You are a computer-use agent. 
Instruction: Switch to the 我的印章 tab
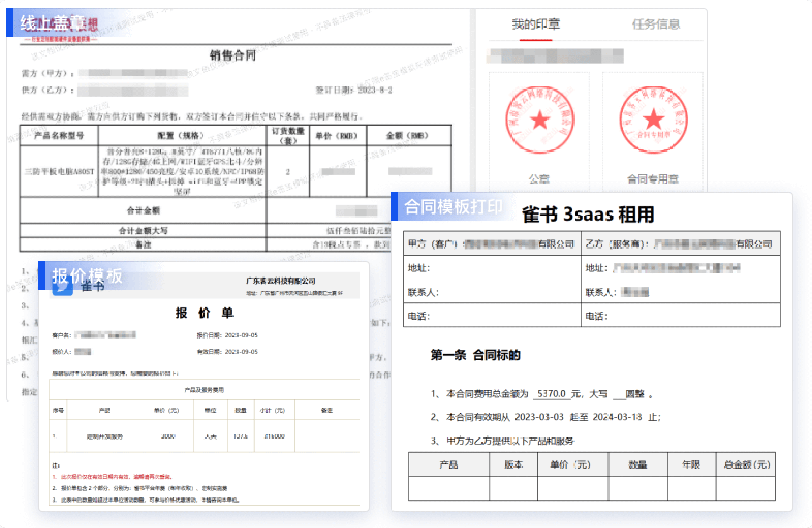[x=536, y=24]
